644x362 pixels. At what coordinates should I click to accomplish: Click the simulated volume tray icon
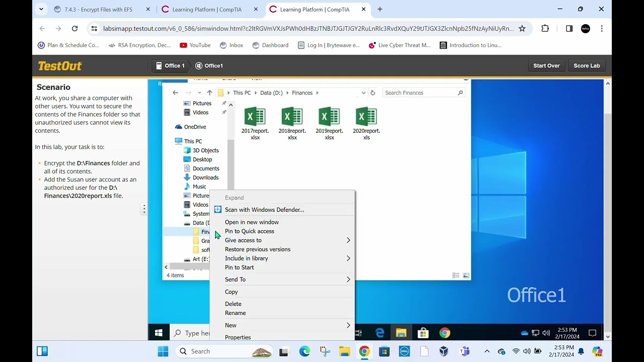pyautogui.click(x=546, y=333)
